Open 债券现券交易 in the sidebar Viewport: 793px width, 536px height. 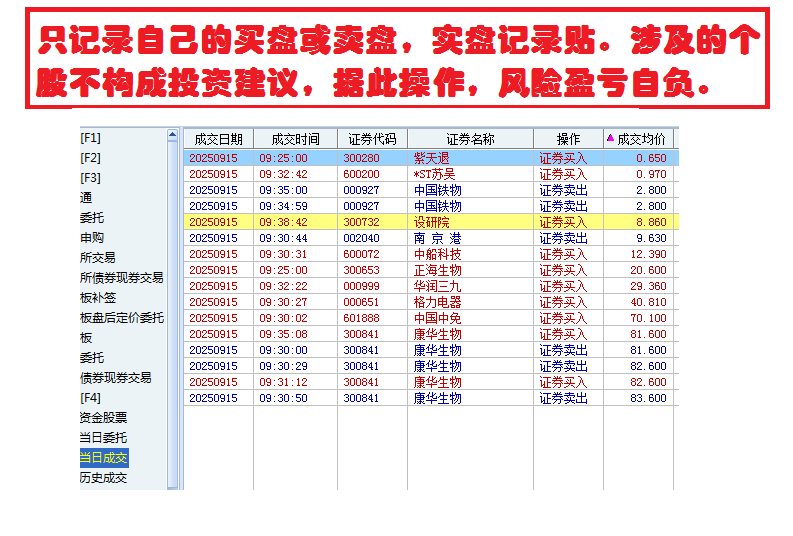pyautogui.click(x=116, y=378)
